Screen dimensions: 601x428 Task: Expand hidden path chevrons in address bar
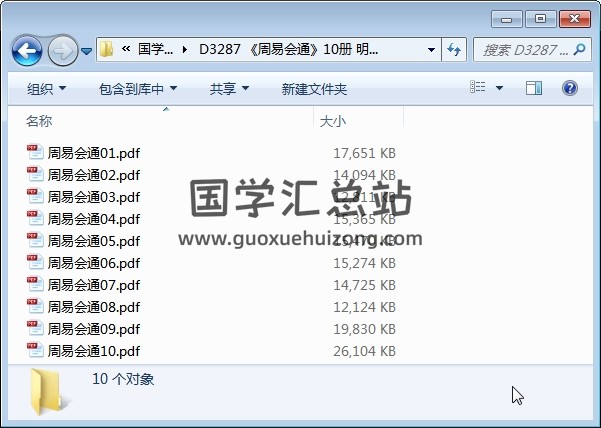click(126, 49)
